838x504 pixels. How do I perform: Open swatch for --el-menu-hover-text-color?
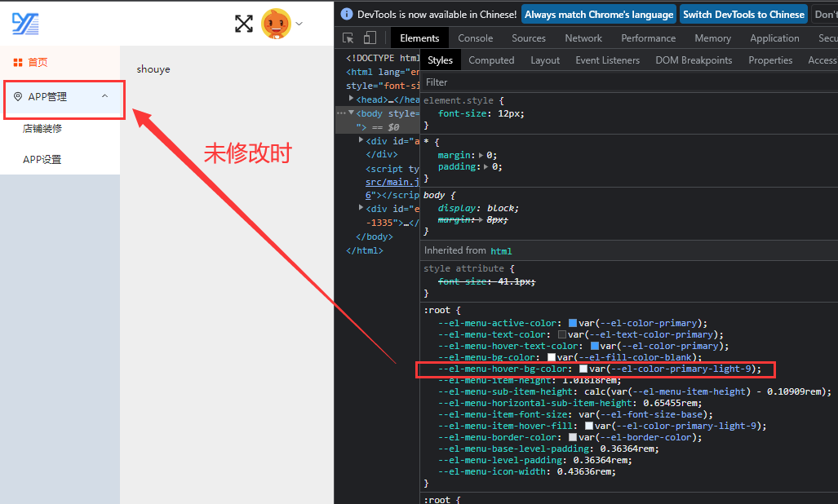(x=594, y=346)
